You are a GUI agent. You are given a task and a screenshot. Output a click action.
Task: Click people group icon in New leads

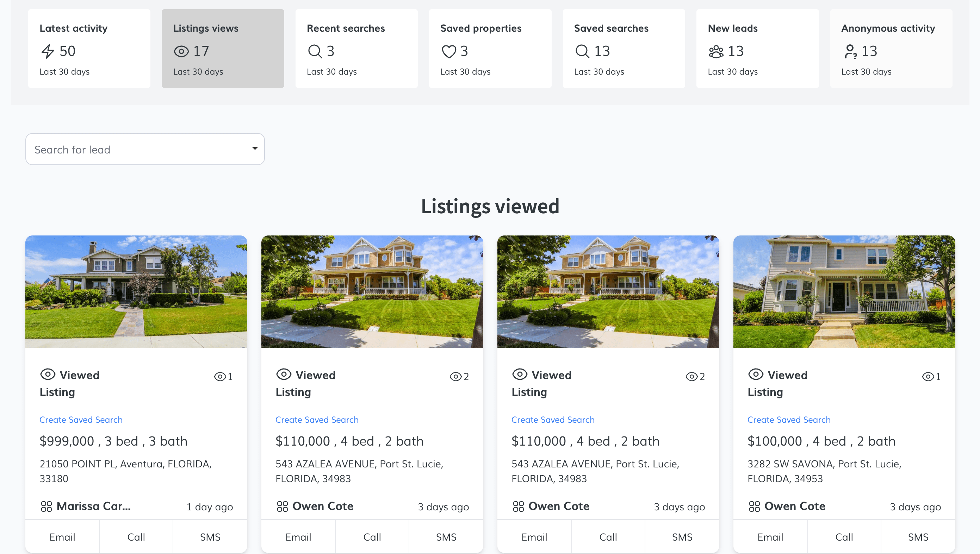[716, 51]
